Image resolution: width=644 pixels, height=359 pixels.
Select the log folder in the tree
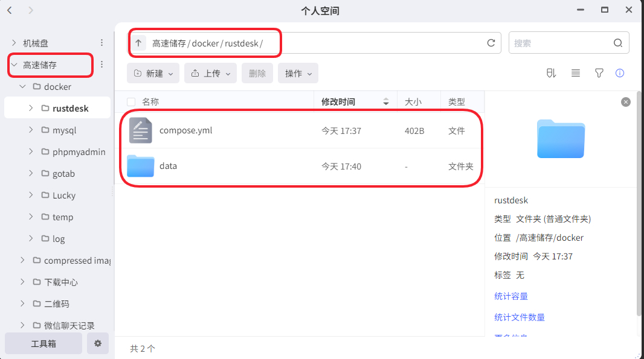click(x=59, y=239)
